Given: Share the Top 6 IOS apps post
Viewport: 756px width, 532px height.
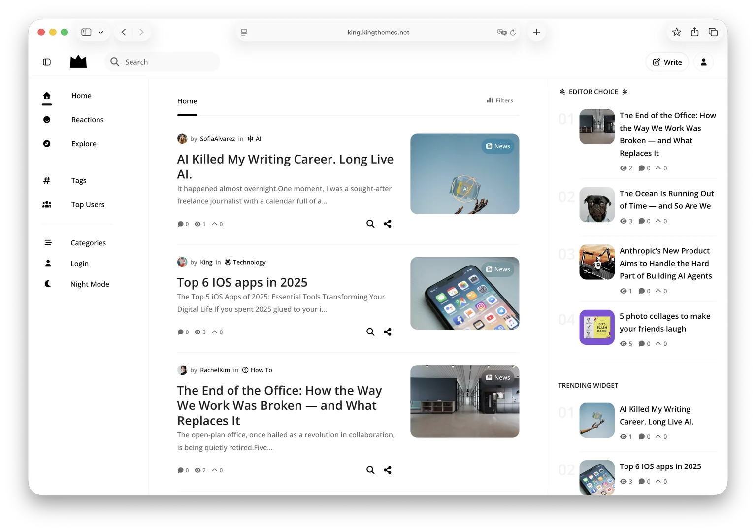Looking at the screenshot, I should [388, 332].
